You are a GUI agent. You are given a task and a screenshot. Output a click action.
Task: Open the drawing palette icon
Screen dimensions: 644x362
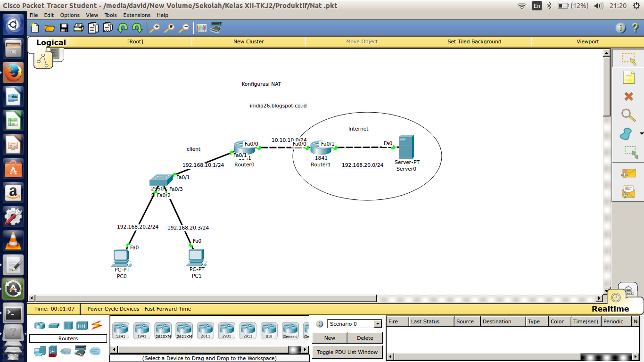pyautogui.click(x=201, y=28)
